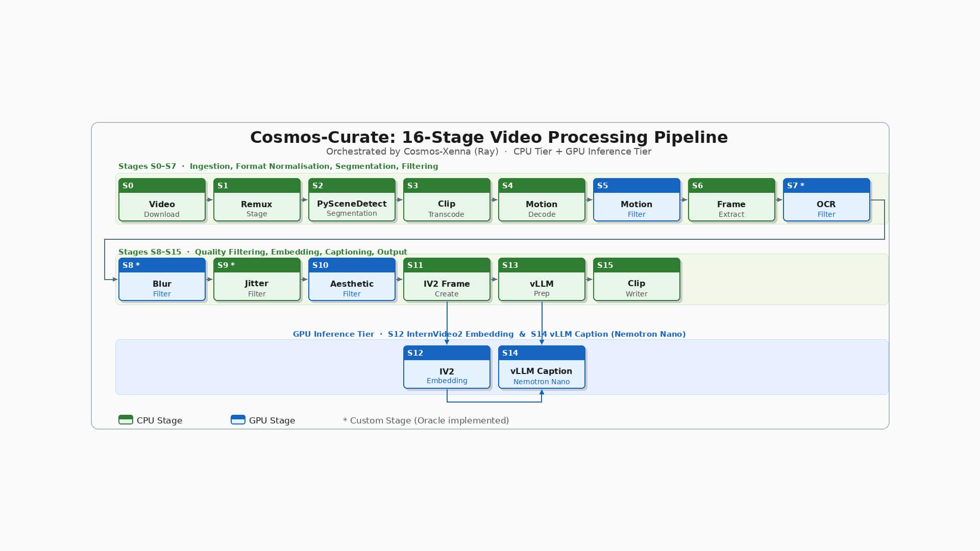Screen dimensions: 980x551
Task: Click the S8 Blur Filter stage
Action: tap(162, 280)
